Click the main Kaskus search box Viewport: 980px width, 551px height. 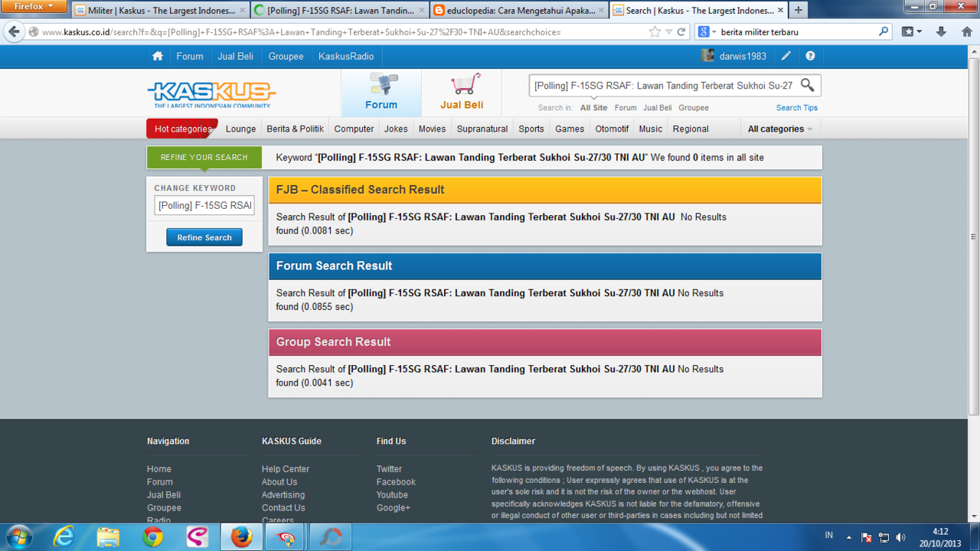point(664,86)
